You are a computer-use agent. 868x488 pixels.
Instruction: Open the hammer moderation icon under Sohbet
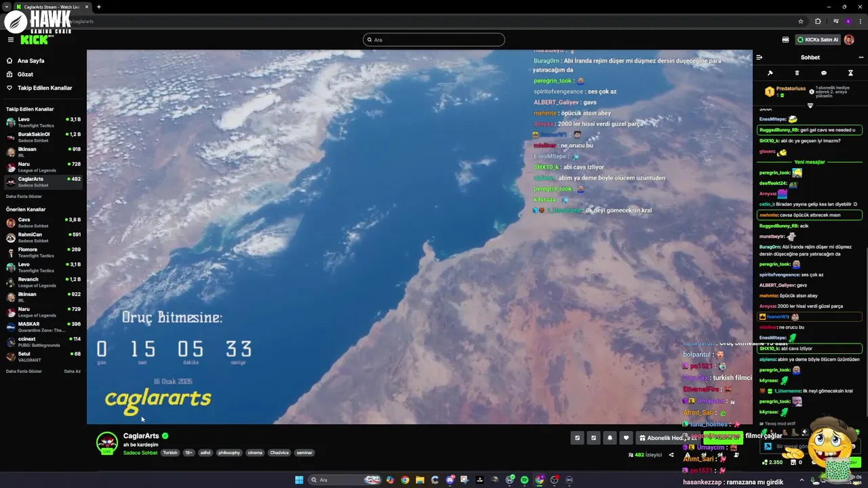tap(770, 73)
